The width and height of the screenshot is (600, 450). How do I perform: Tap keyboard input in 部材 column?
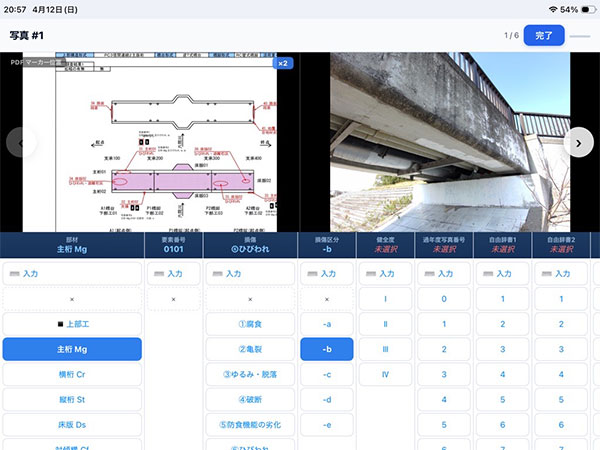pos(72,273)
